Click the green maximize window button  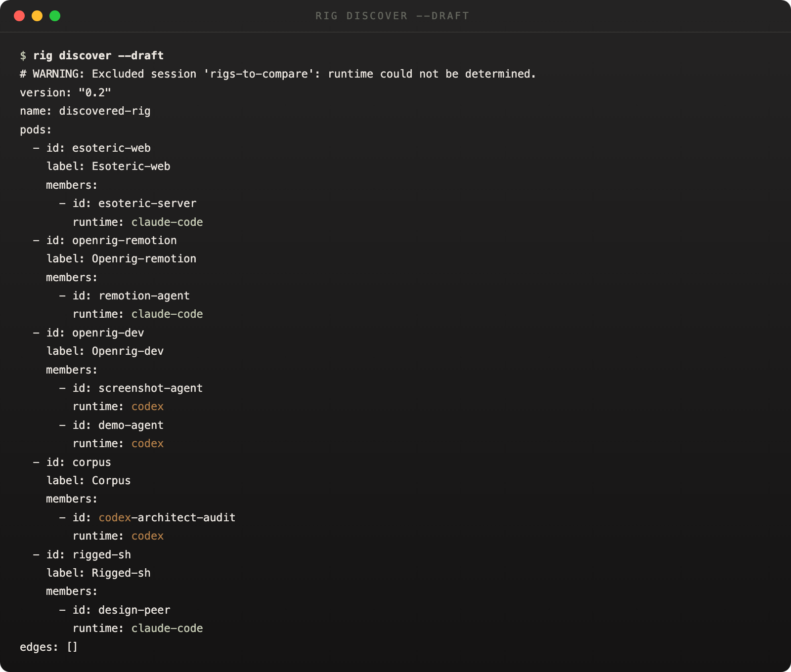pyautogui.click(x=55, y=16)
